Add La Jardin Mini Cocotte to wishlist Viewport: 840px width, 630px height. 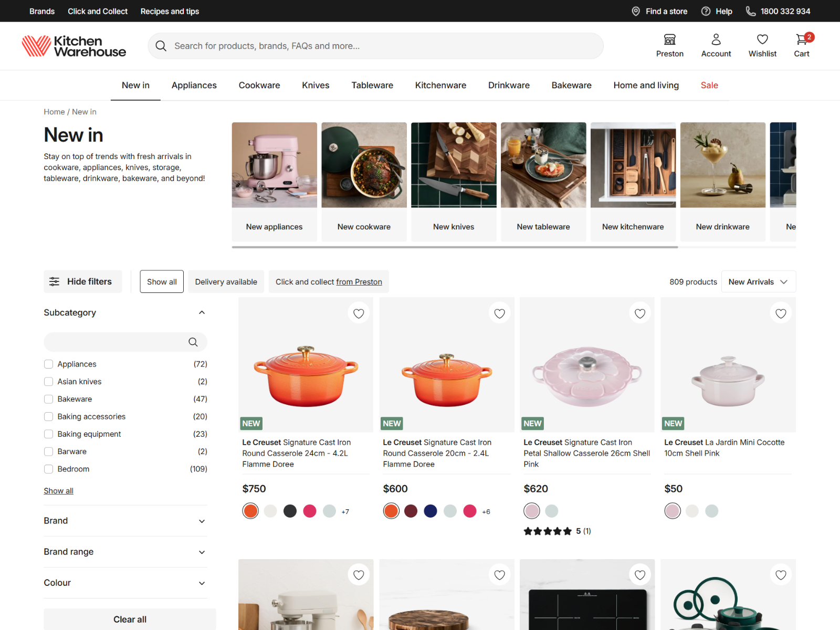point(781,313)
